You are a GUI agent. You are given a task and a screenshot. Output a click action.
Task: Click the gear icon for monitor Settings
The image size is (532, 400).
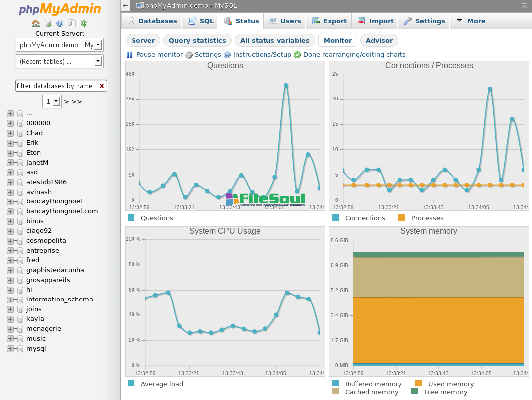[189, 55]
